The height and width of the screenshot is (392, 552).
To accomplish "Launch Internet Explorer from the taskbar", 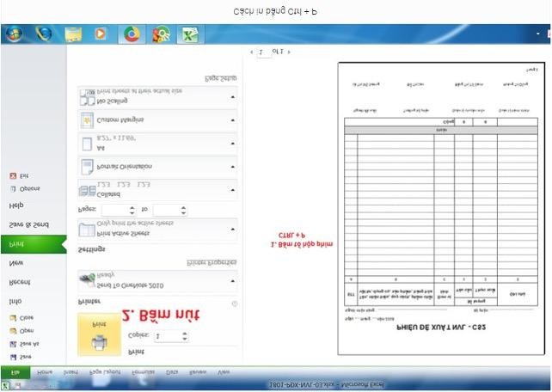I will (x=44, y=34).
